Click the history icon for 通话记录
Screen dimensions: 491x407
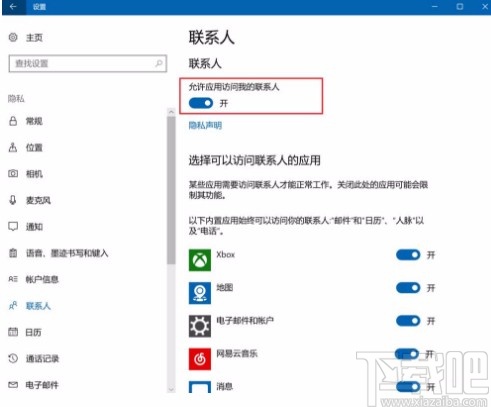click(13, 358)
